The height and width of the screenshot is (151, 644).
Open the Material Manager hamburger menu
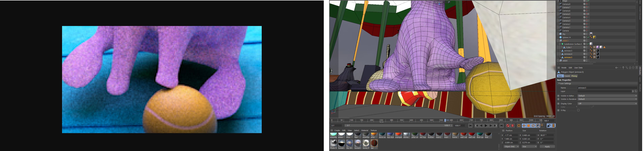[x=332, y=130]
